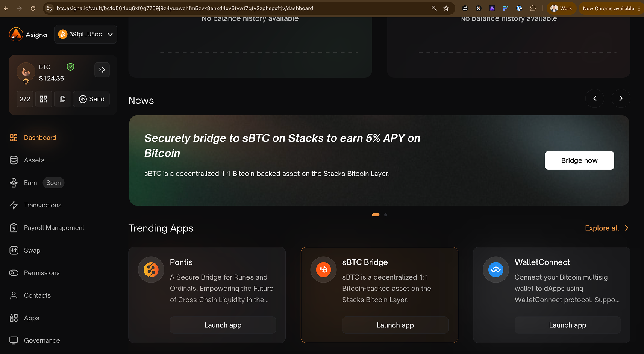Click the green verified shield icon
644x354 pixels.
(70, 67)
